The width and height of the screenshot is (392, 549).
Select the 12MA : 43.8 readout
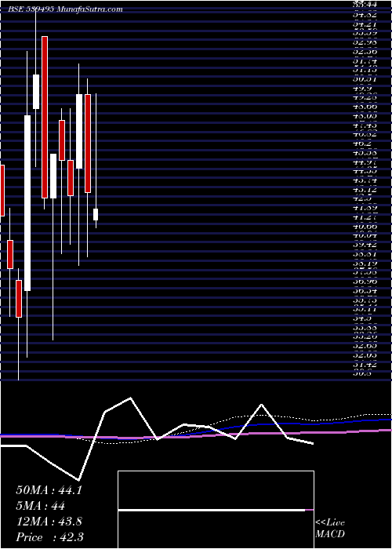click(49, 522)
